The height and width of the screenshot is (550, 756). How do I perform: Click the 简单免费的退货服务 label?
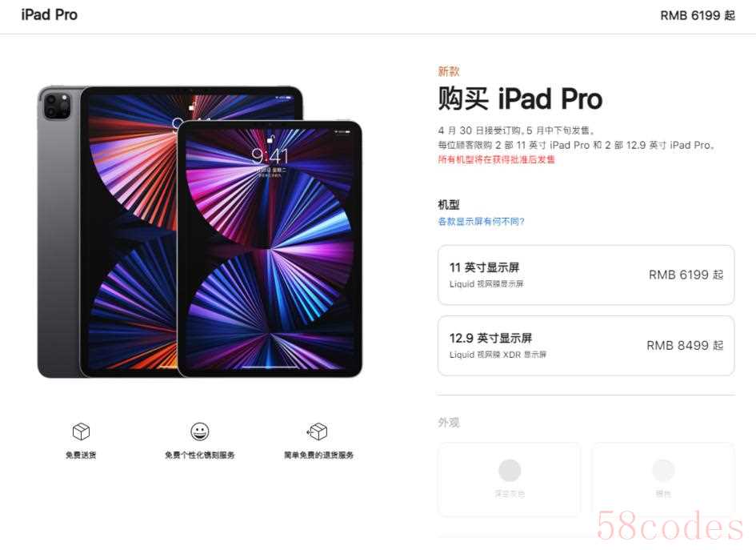[318, 455]
